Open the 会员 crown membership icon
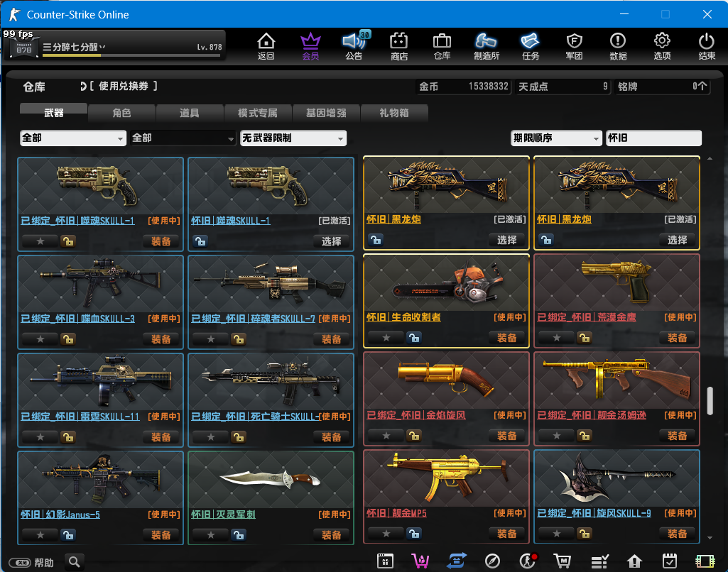Image resolution: width=728 pixels, height=572 pixels. pos(310,46)
